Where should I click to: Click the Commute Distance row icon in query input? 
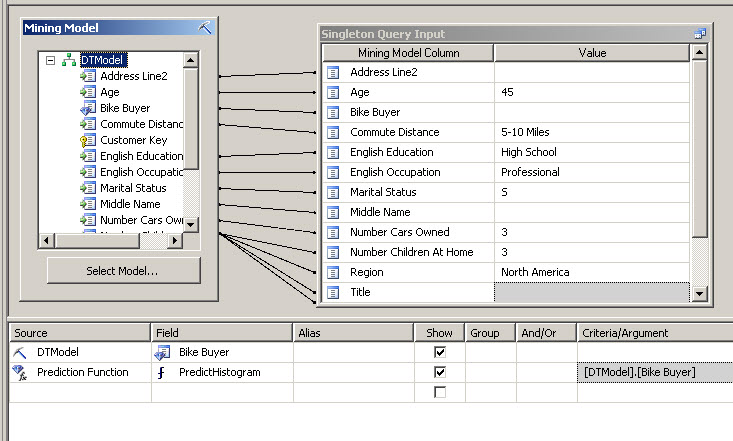pyautogui.click(x=333, y=133)
